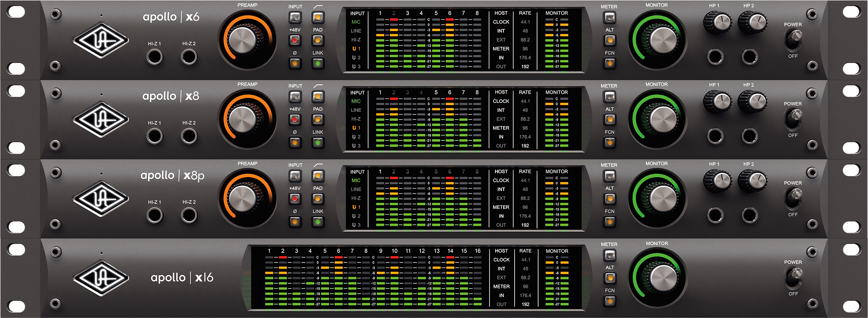
Task: Click the 'HOST' label on Apollo x16 display
Action: pyautogui.click(x=502, y=251)
